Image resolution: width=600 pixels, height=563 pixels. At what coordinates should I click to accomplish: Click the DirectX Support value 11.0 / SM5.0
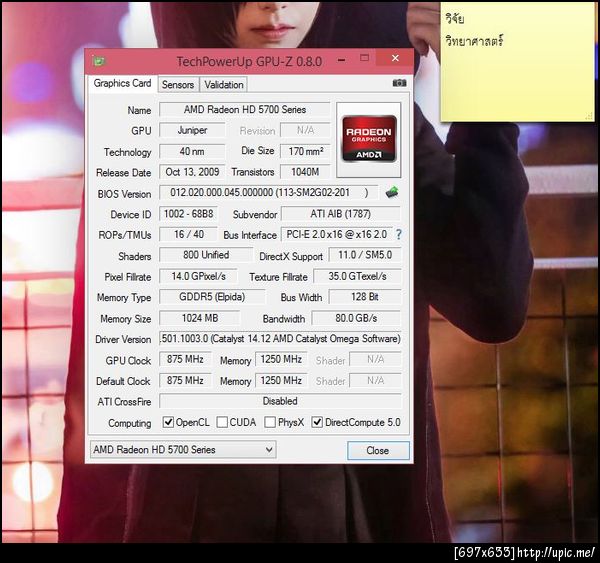pyautogui.click(x=365, y=255)
